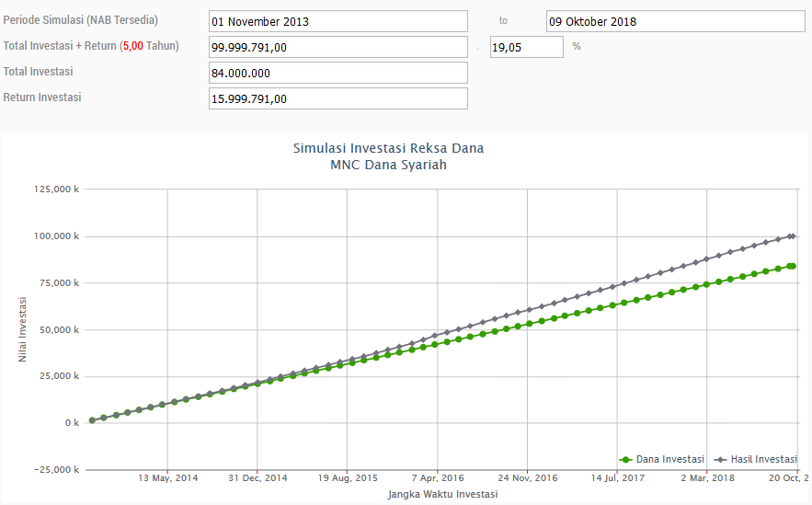Toggle the Dana Investasi series legend label
Screen dimensions: 812x505
click(669, 459)
